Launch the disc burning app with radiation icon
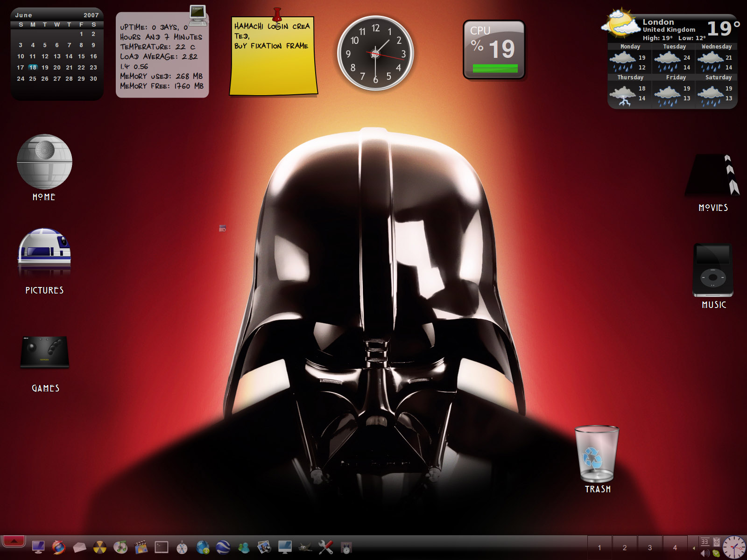 (100, 547)
